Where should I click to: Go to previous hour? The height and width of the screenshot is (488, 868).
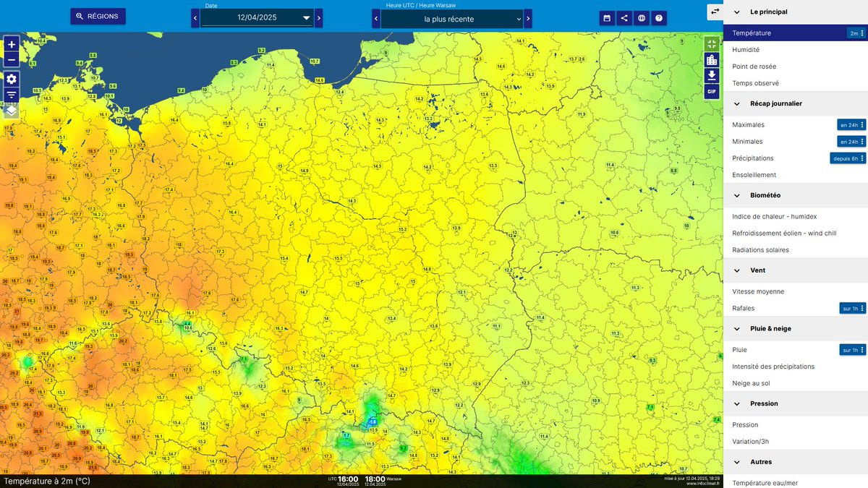click(376, 18)
